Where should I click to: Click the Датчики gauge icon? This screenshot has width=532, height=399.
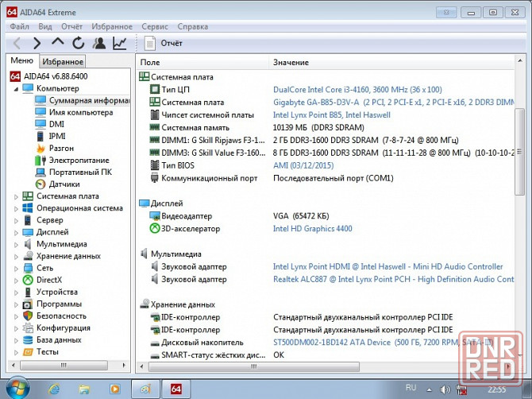click(40, 184)
